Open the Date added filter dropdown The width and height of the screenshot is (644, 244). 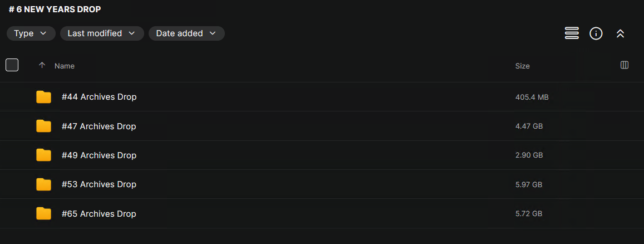click(x=186, y=33)
